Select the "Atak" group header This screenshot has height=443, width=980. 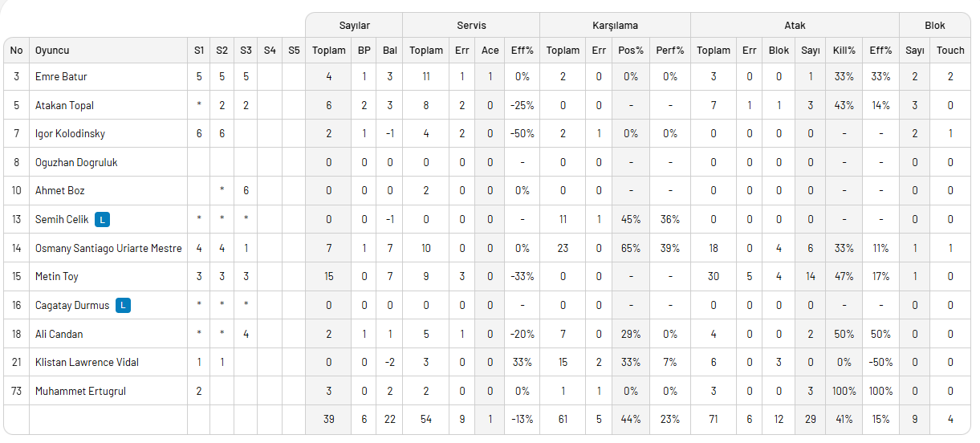click(795, 26)
